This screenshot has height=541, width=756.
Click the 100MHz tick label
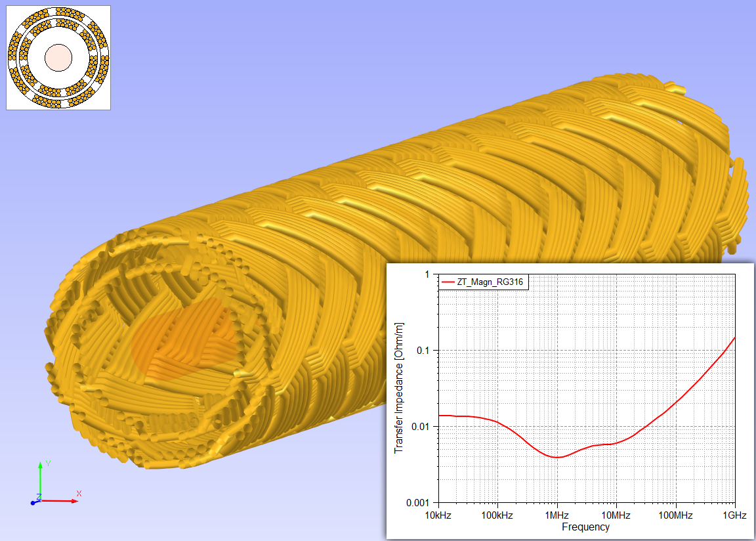pyautogui.click(x=675, y=515)
